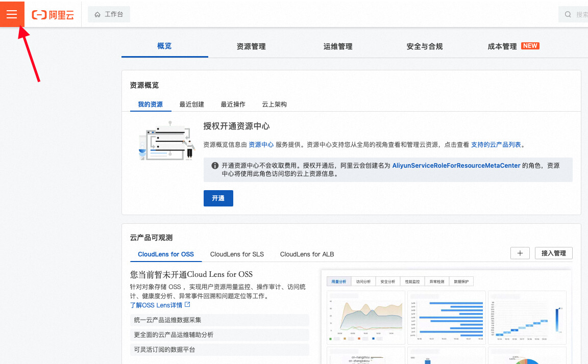588x364 pixels.
Task: Open the 资源中心 link
Action: pyautogui.click(x=261, y=145)
